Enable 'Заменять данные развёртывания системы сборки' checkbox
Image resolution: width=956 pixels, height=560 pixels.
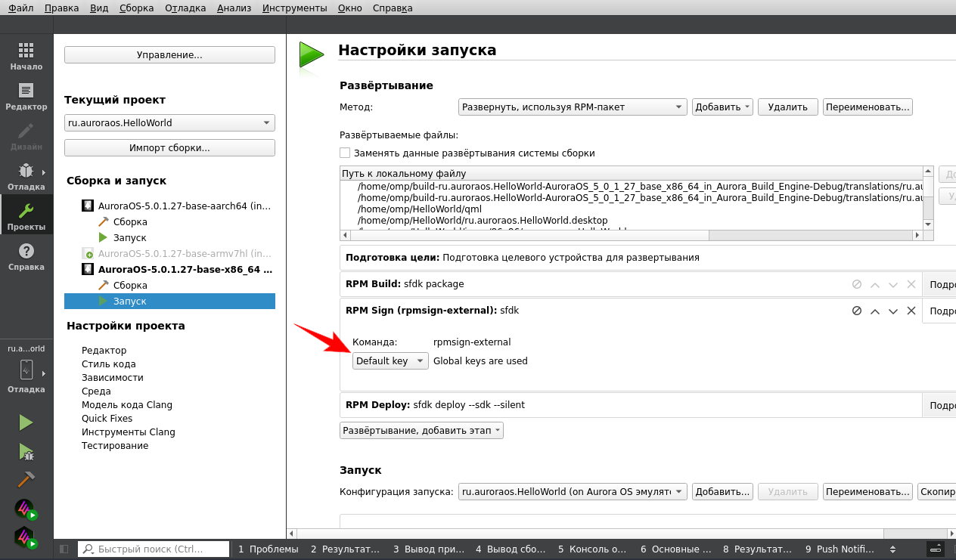tap(345, 153)
